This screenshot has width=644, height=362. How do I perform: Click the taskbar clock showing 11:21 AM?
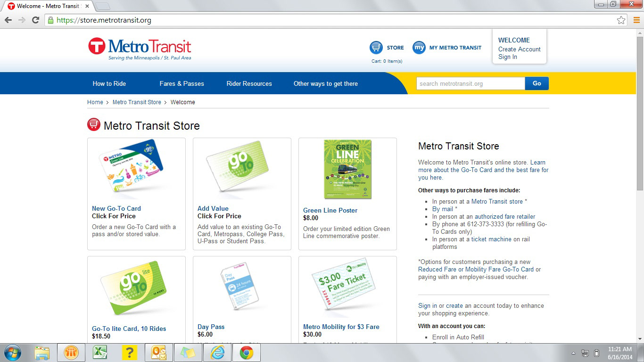pyautogui.click(x=620, y=353)
